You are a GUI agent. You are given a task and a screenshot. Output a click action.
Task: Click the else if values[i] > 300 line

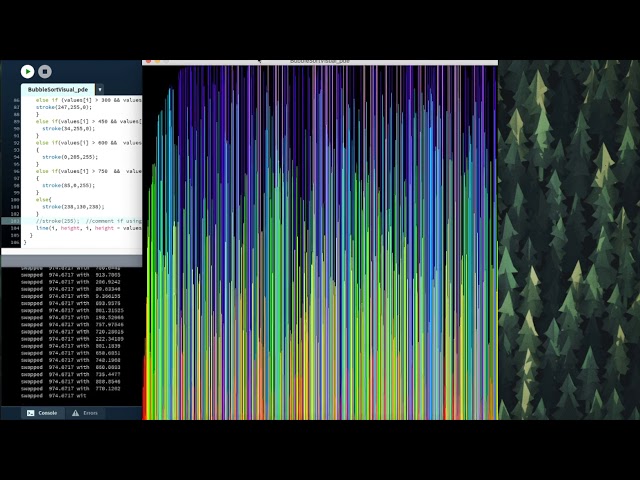tap(89, 100)
